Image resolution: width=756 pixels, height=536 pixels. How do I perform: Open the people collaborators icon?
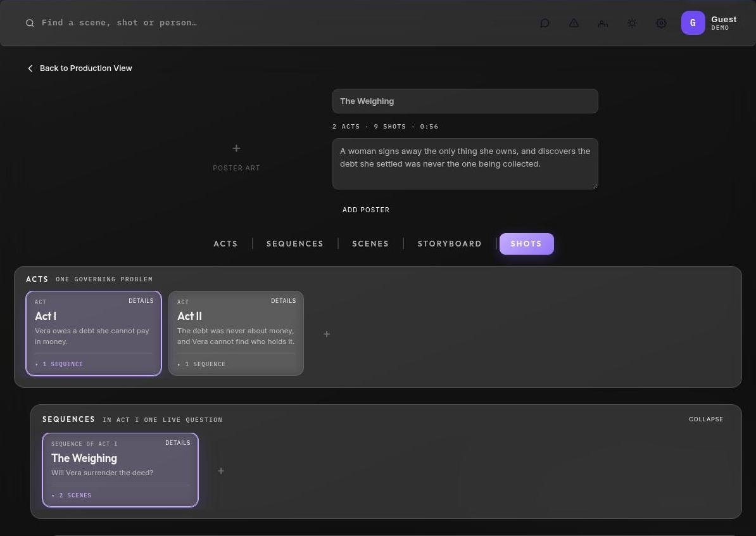pyautogui.click(x=603, y=23)
